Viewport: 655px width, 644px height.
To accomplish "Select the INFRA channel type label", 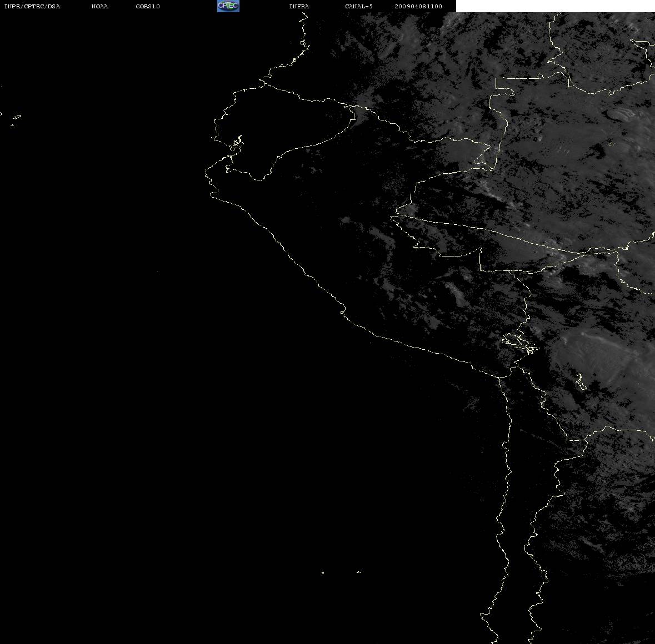I will [299, 6].
